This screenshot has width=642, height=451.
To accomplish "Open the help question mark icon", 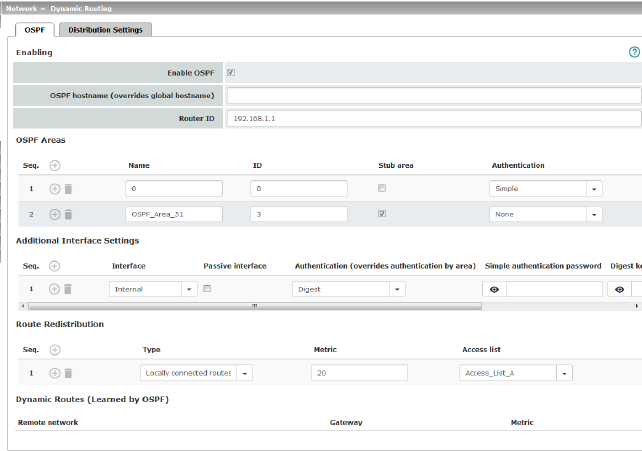I will point(634,52).
